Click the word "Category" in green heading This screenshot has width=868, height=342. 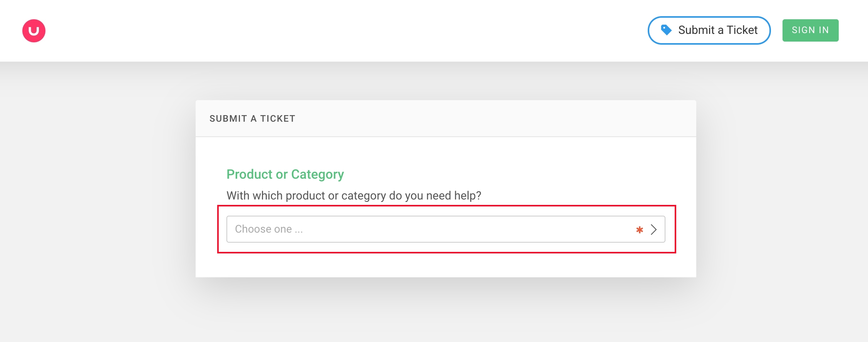317,174
